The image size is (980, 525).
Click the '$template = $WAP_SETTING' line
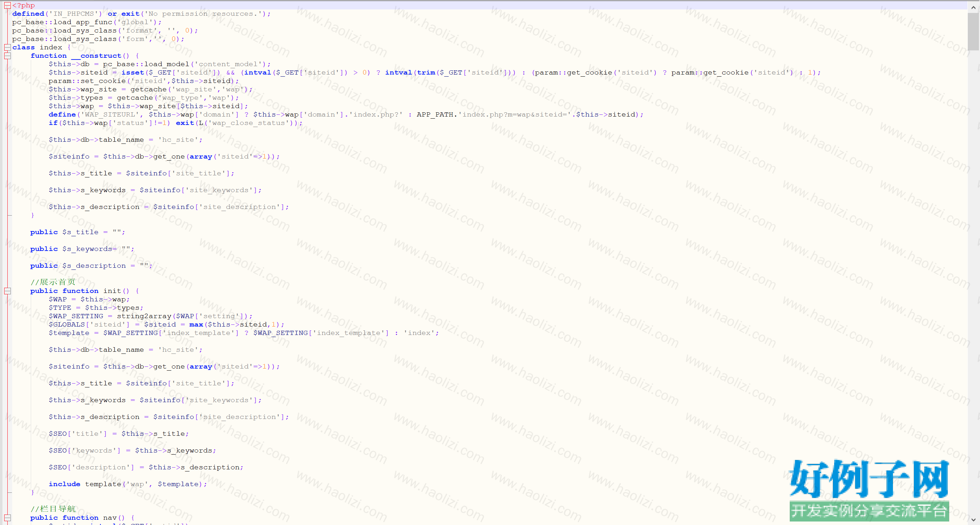(243, 333)
